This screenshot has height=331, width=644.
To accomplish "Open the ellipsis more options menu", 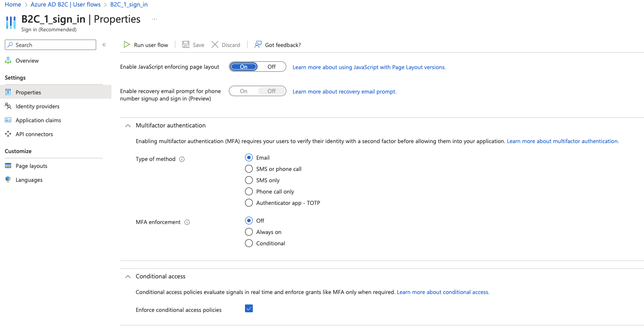I will tap(154, 20).
